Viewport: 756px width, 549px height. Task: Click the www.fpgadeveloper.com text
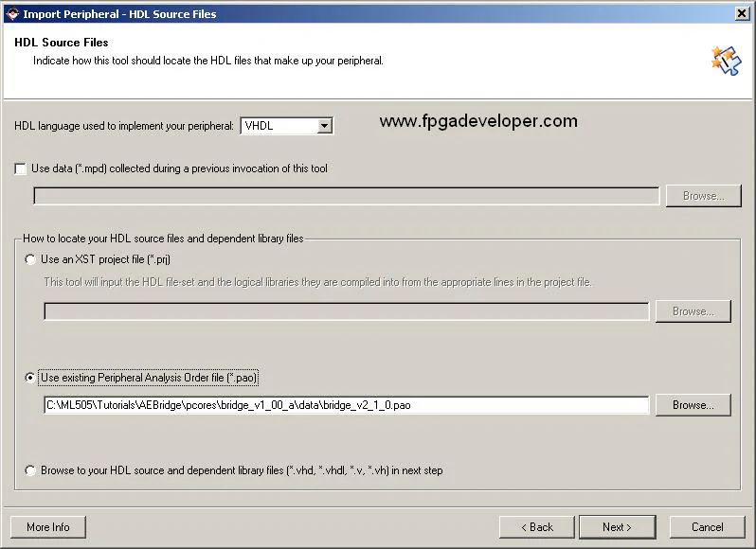(x=477, y=121)
